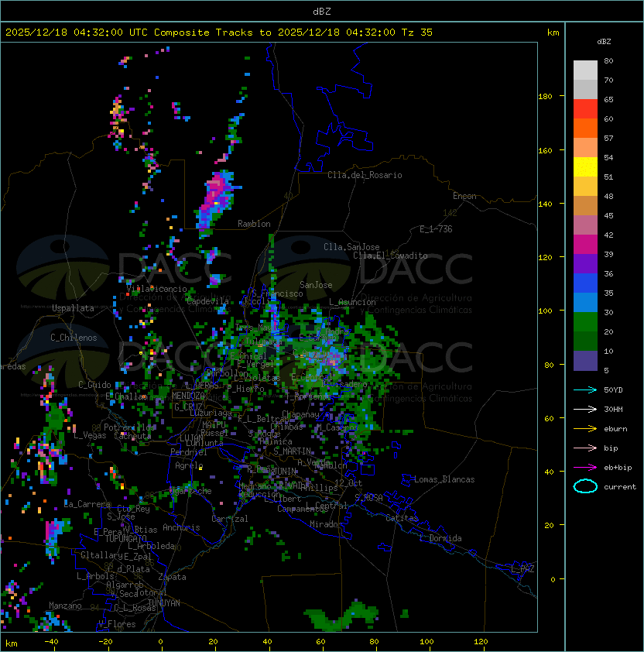Viewport: 644px width, 652px height.
Task: Click the 30HM white arrow legend icon
Action: pyautogui.click(x=585, y=410)
